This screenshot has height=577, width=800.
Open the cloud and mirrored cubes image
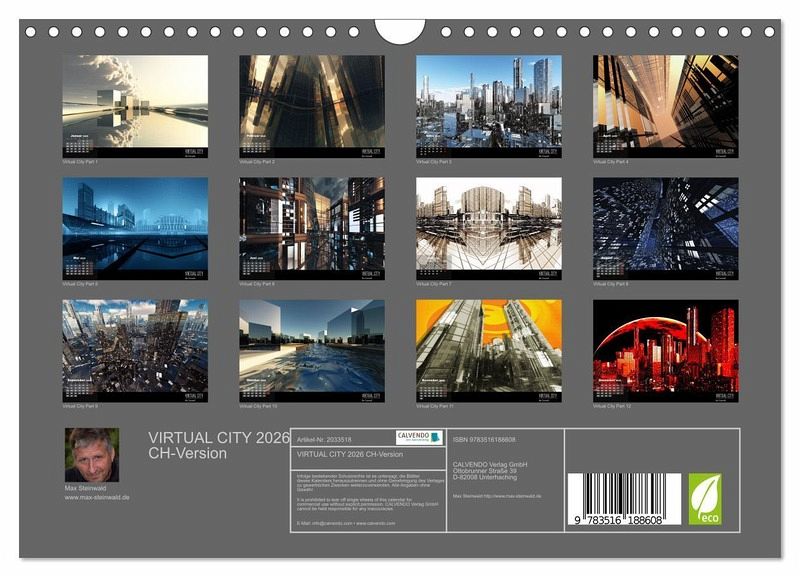point(135,106)
